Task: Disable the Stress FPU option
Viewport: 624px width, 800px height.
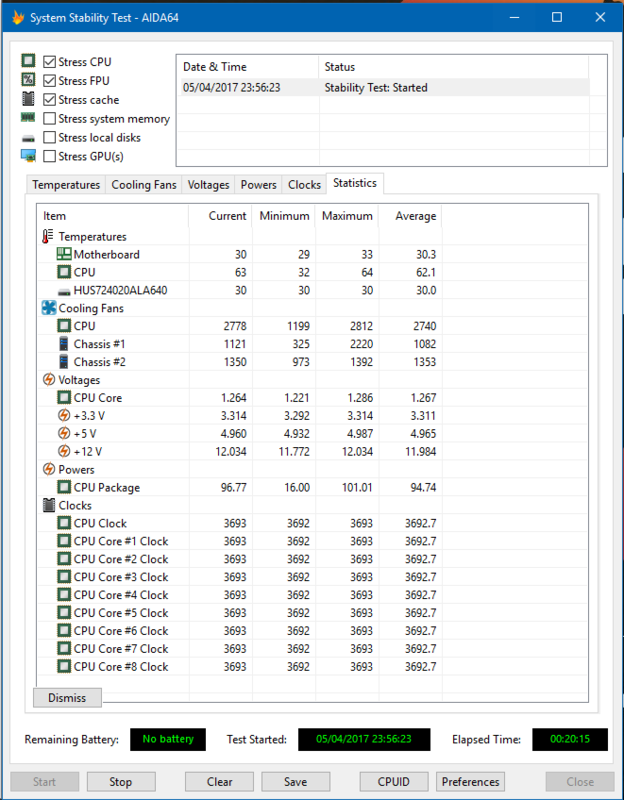Action: [x=50, y=81]
